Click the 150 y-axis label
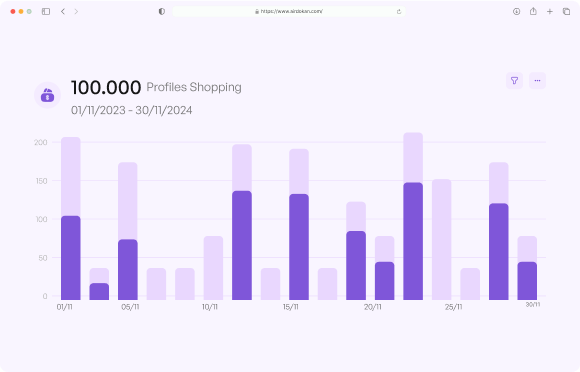The width and height of the screenshot is (580, 372). [x=41, y=181]
